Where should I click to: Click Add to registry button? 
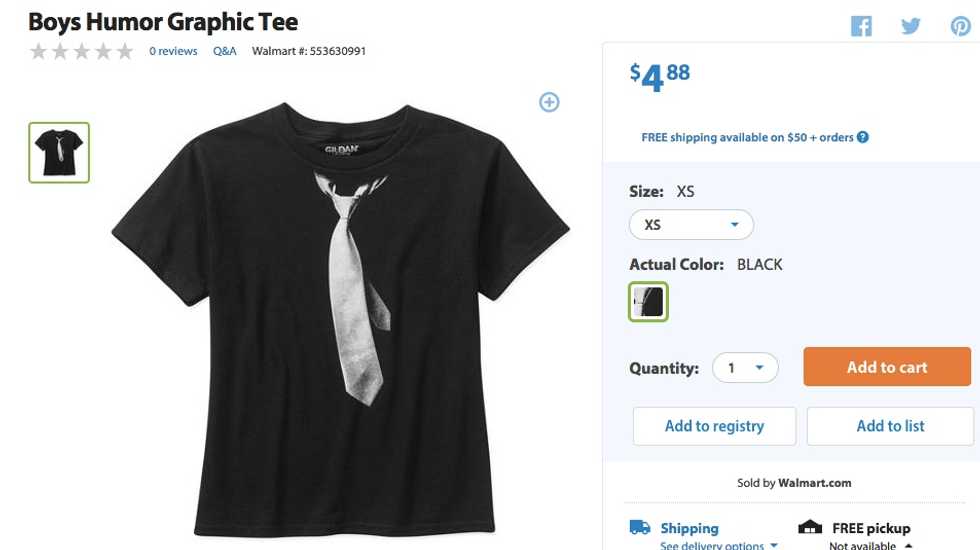pyautogui.click(x=714, y=426)
